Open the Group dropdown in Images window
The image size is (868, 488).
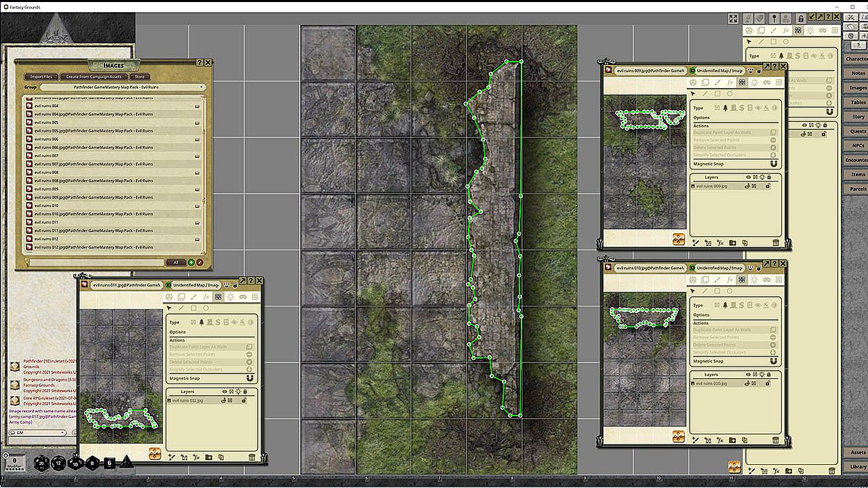tap(122, 87)
